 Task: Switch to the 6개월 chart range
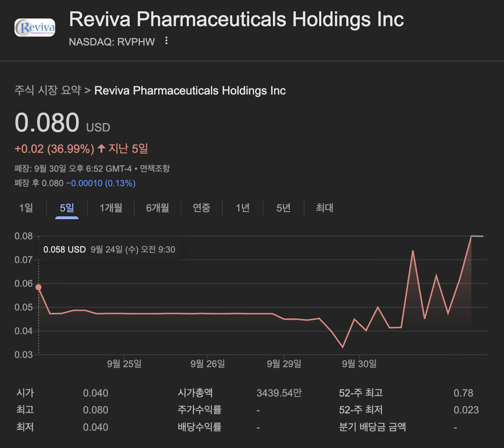pos(157,208)
